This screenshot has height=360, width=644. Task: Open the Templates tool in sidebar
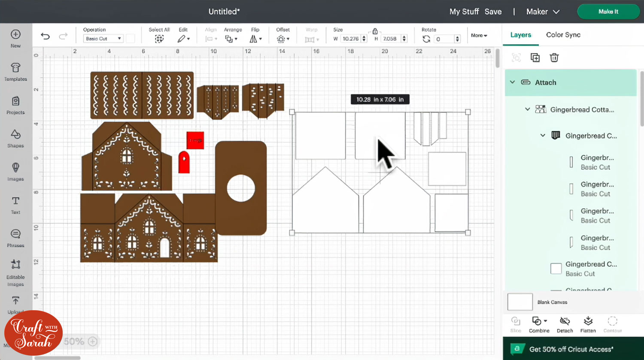pos(15,72)
